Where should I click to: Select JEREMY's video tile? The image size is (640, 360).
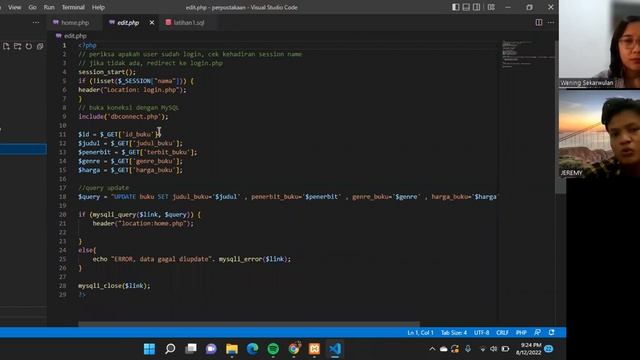pyautogui.click(x=600, y=134)
